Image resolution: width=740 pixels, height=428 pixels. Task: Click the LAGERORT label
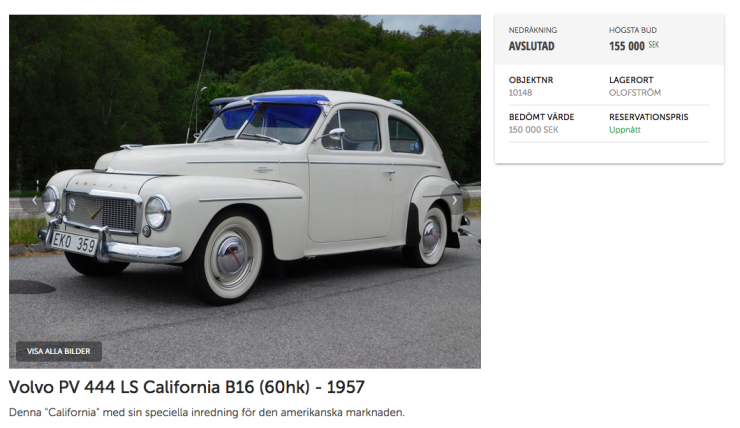631,80
